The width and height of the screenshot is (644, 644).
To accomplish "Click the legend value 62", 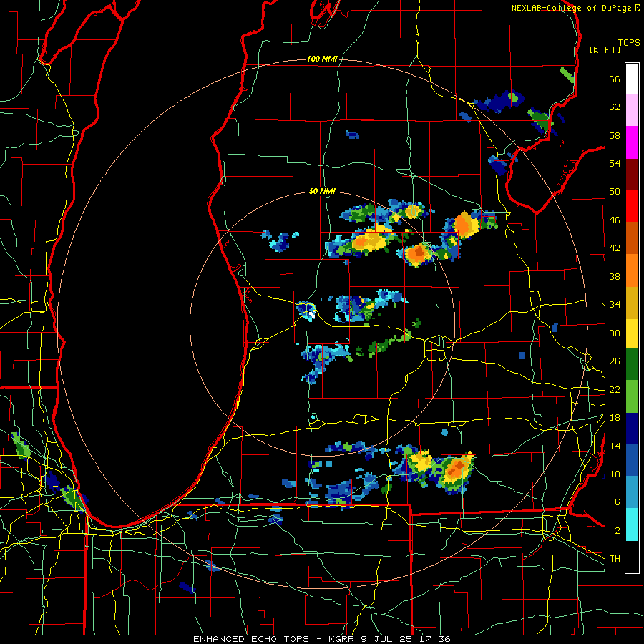I will pyautogui.click(x=615, y=107).
